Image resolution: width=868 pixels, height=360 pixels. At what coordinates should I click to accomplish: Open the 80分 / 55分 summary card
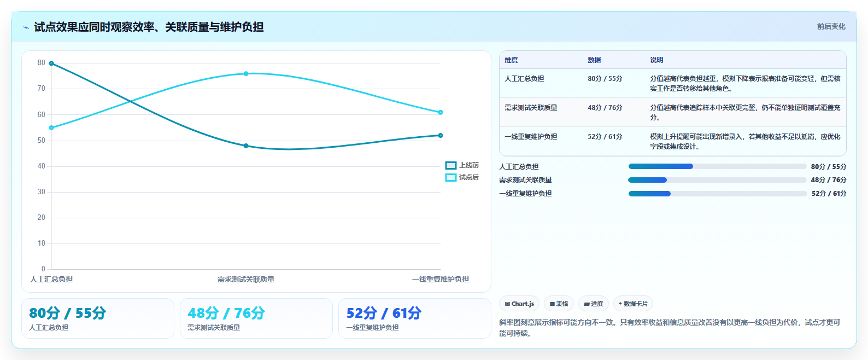[x=98, y=318]
